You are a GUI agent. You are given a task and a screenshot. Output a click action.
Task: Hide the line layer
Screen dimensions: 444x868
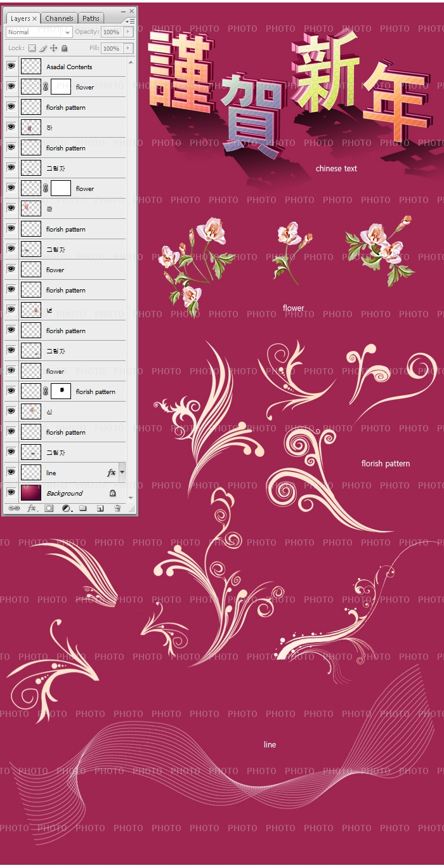coord(11,473)
